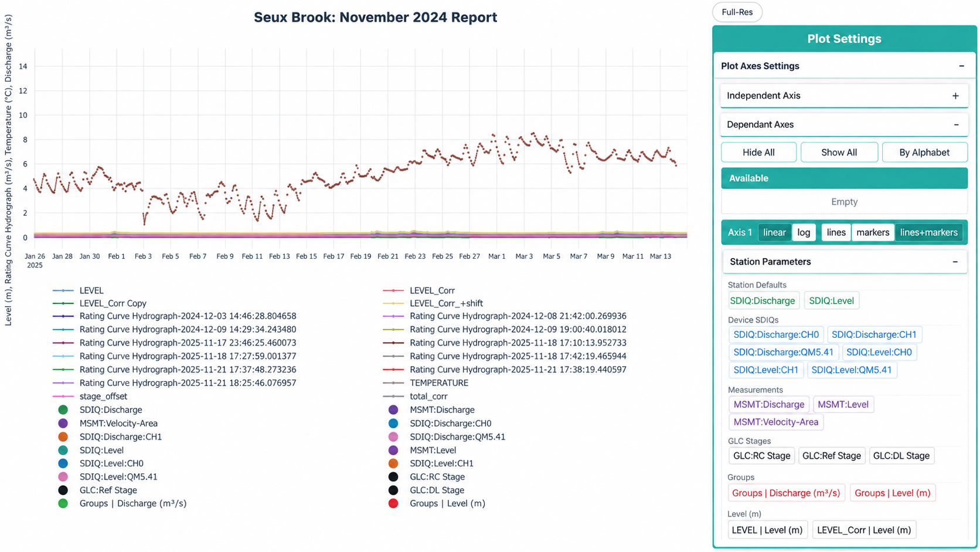
Task: Toggle LEVEL_Corr_+shift series in legend
Action: pos(446,303)
